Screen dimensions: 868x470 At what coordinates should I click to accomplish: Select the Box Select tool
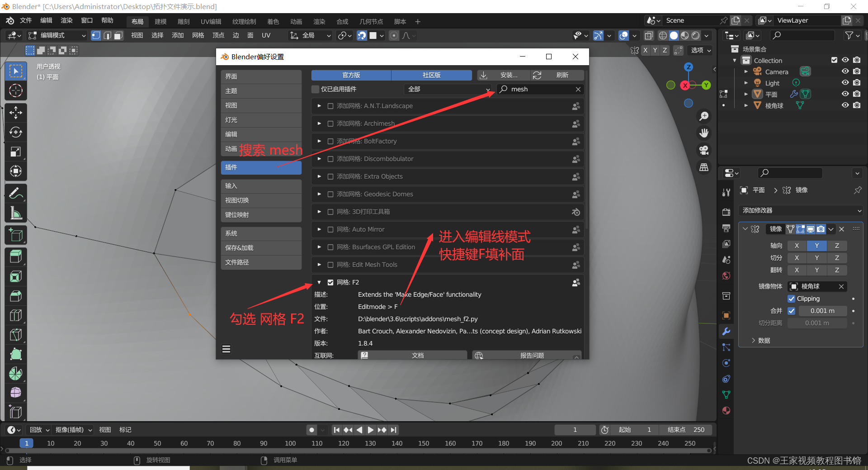pyautogui.click(x=16, y=71)
